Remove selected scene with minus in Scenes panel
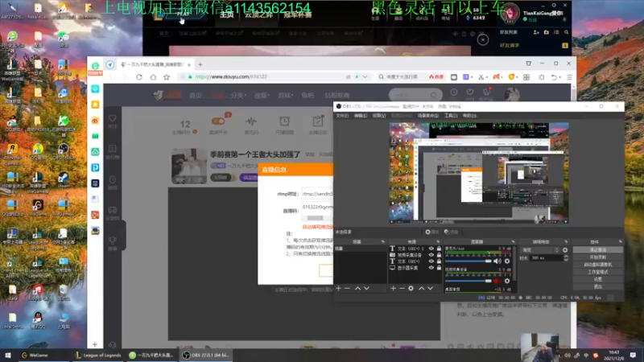 (x=348, y=289)
